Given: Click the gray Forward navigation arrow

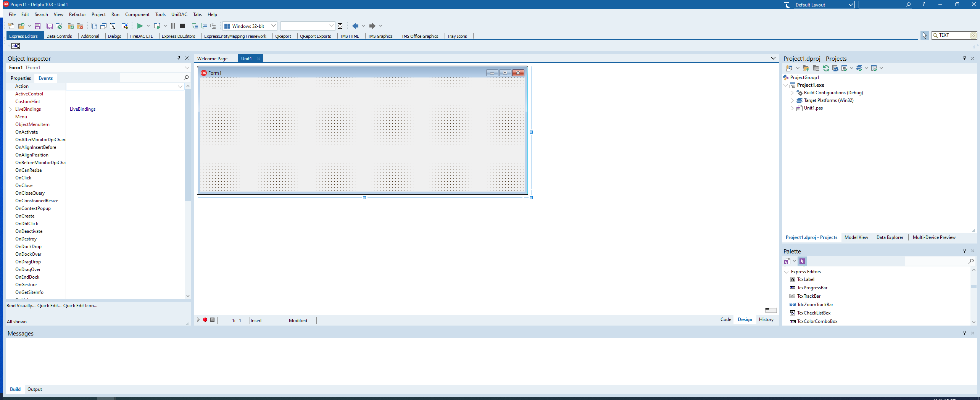Looking at the screenshot, I should tap(372, 26).
